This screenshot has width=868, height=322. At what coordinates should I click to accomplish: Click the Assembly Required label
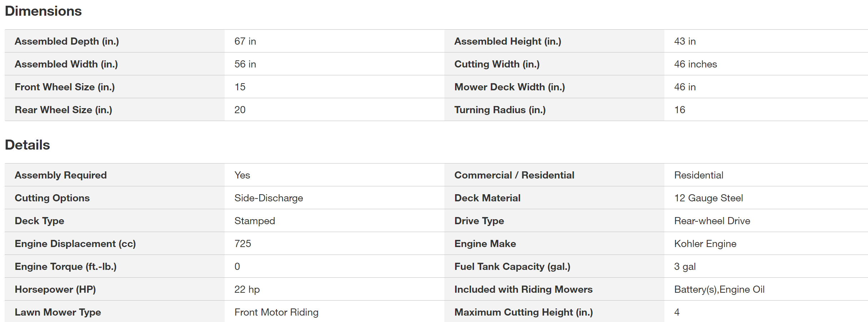click(x=61, y=175)
